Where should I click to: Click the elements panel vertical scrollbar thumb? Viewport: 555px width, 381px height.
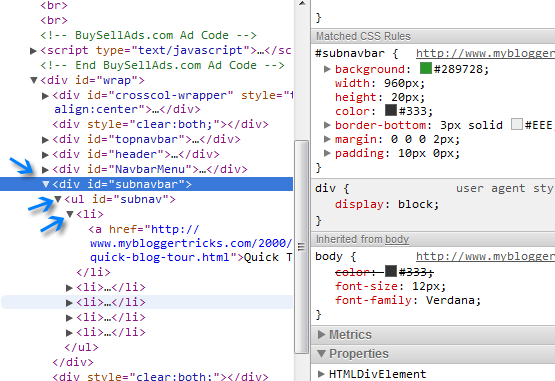[x=301, y=246]
